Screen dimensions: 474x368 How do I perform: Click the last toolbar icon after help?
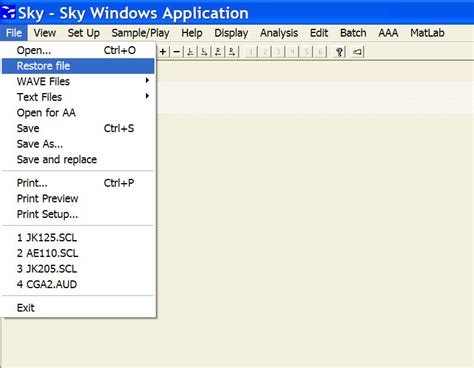357,52
